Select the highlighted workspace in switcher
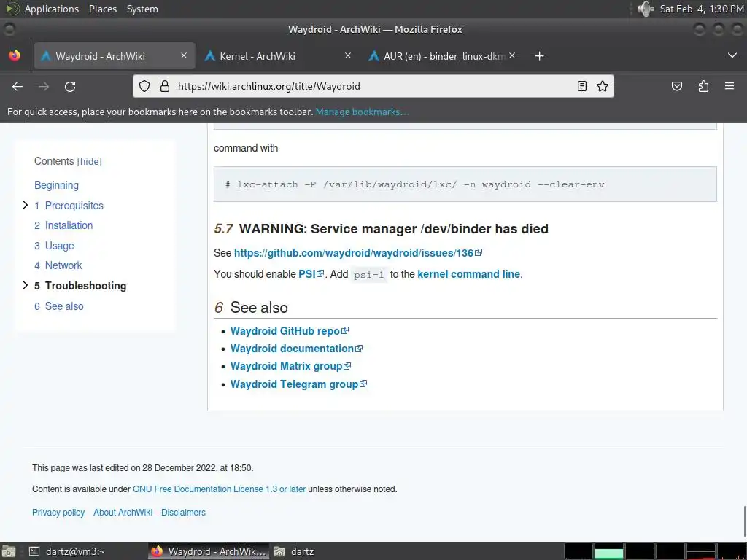Viewport: 747px width, 560px height. coord(609,551)
